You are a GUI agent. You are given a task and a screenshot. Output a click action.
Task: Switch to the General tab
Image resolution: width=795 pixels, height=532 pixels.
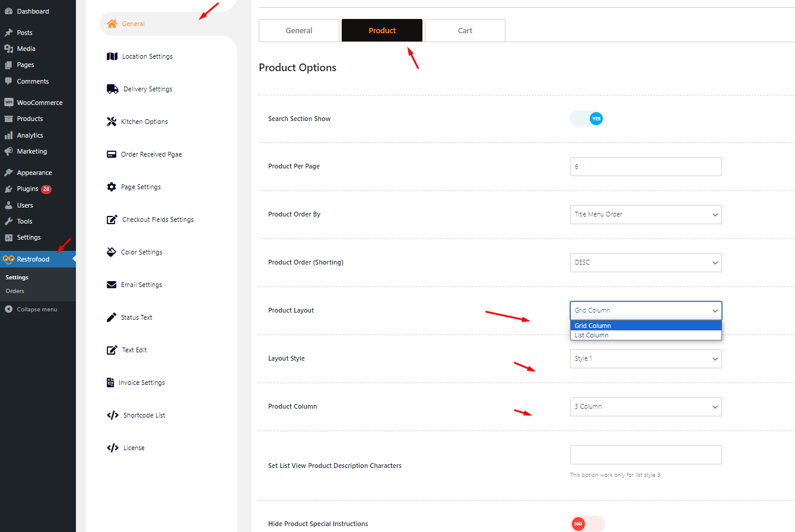click(299, 30)
